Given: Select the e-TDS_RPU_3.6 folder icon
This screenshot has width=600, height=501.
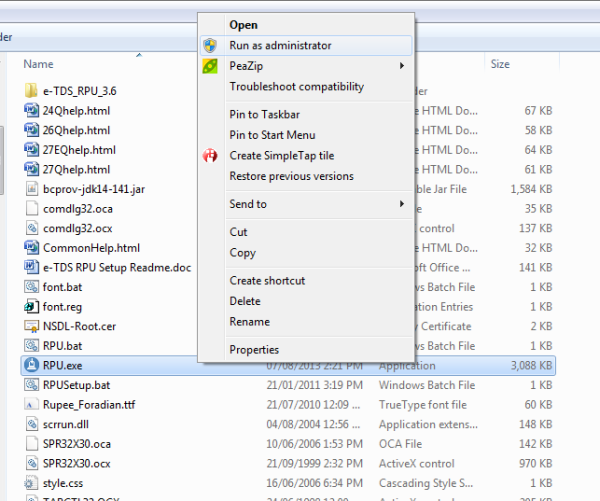Looking at the screenshot, I should pyautogui.click(x=31, y=91).
